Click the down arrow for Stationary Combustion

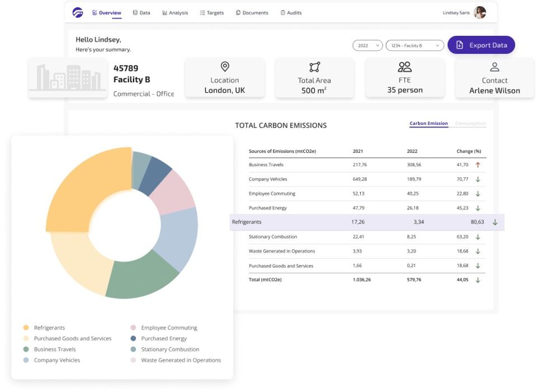click(x=478, y=237)
